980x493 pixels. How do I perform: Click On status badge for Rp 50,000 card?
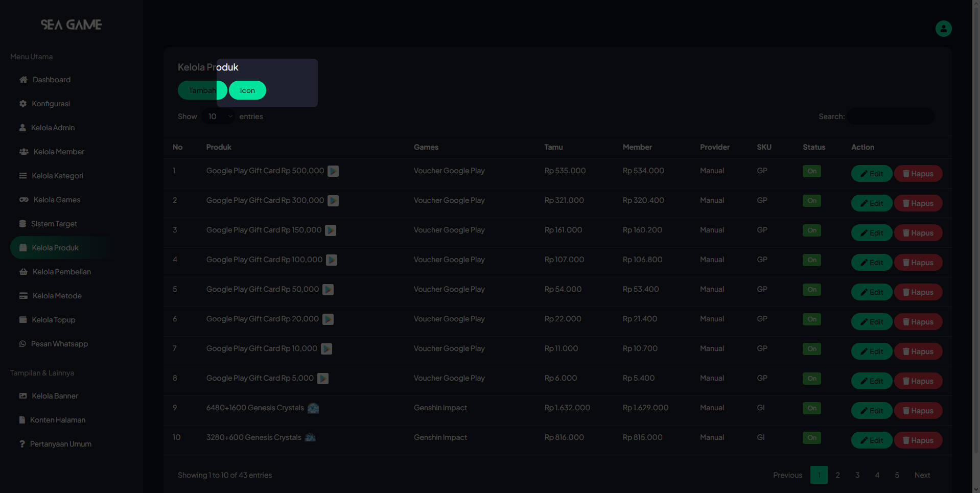tap(812, 290)
